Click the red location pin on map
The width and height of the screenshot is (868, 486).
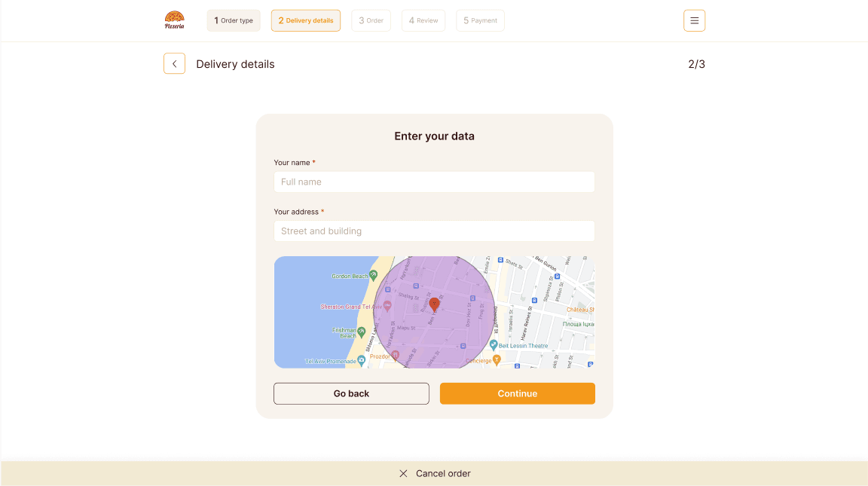[x=435, y=304]
